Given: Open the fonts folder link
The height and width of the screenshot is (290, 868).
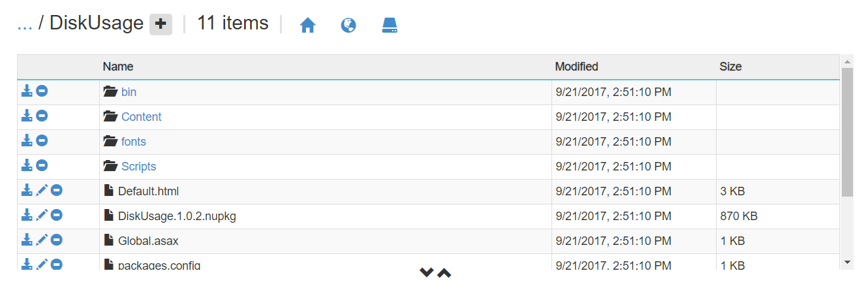Looking at the screenshot, I should click(x=133, y=142).
